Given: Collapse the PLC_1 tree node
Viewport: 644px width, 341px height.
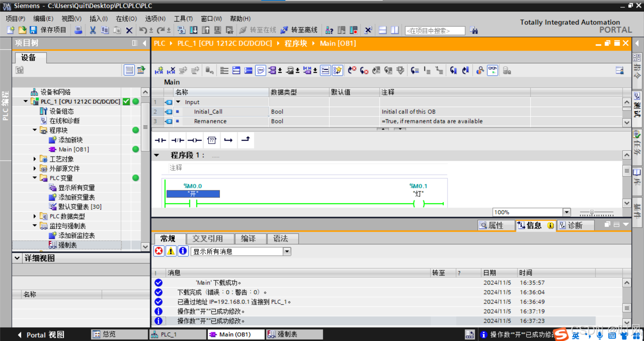Looking at the screenshot, I should coord(26,101).
